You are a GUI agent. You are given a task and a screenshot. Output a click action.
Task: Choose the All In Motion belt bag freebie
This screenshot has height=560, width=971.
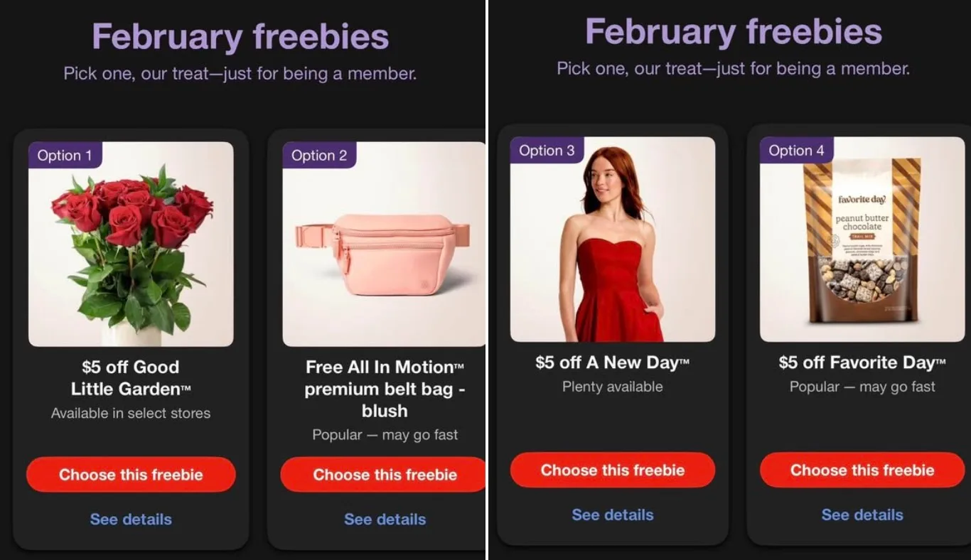coord(384,475)
